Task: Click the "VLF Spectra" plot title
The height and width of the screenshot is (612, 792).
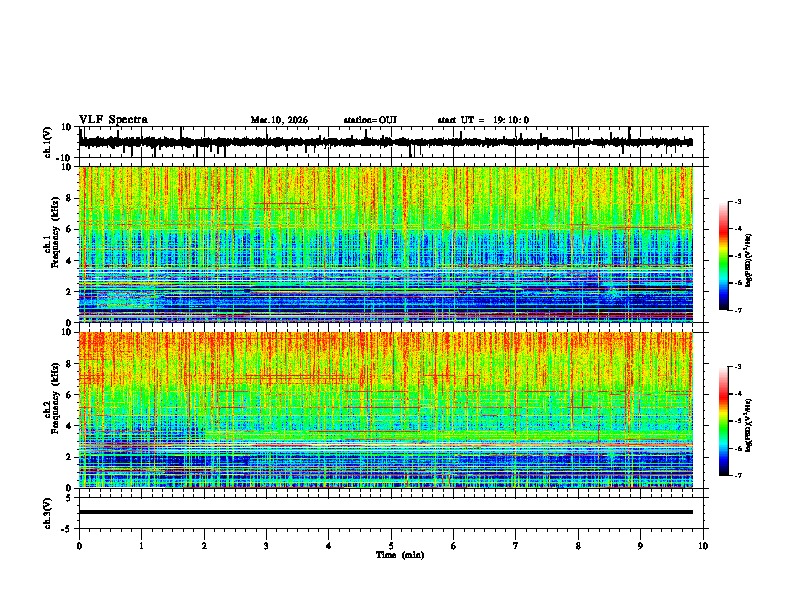Action: pyautogui.click(x=113, y=120)
